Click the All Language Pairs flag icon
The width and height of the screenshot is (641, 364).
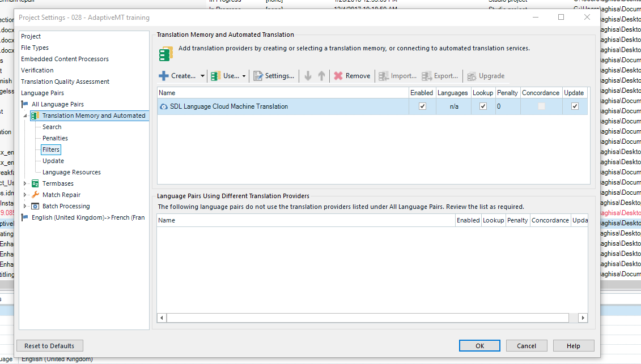coord(26,104)
